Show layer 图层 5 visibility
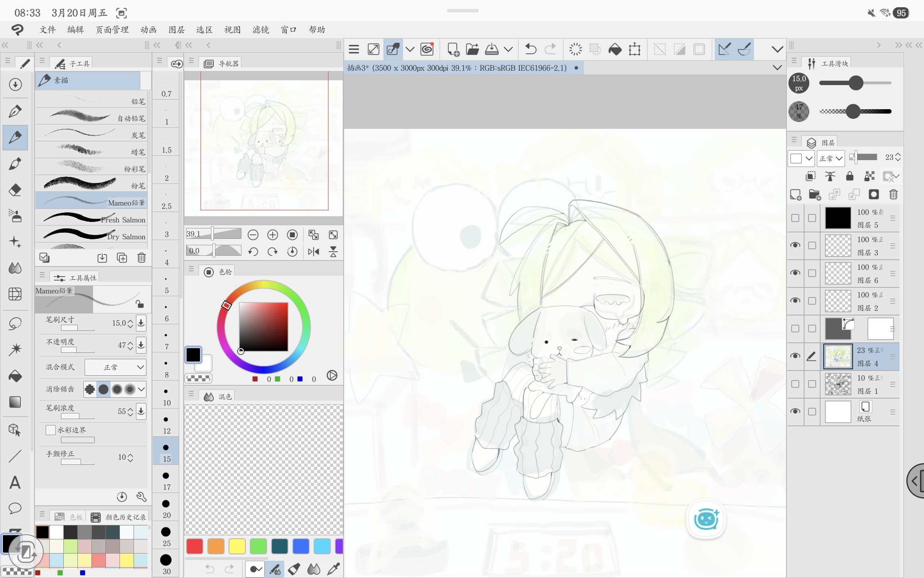The width and height of the screenshot is (924, 578). [x=795, y=218]
